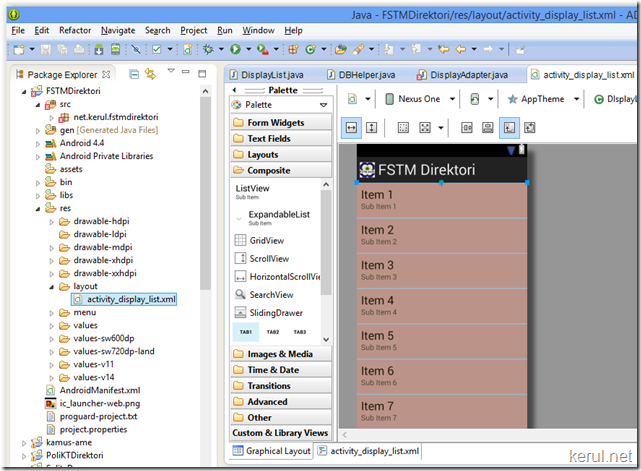Open the Android Virtual Device Manager icon
The width and height of the screenshot is (641, 471).
tap(116, 49)
